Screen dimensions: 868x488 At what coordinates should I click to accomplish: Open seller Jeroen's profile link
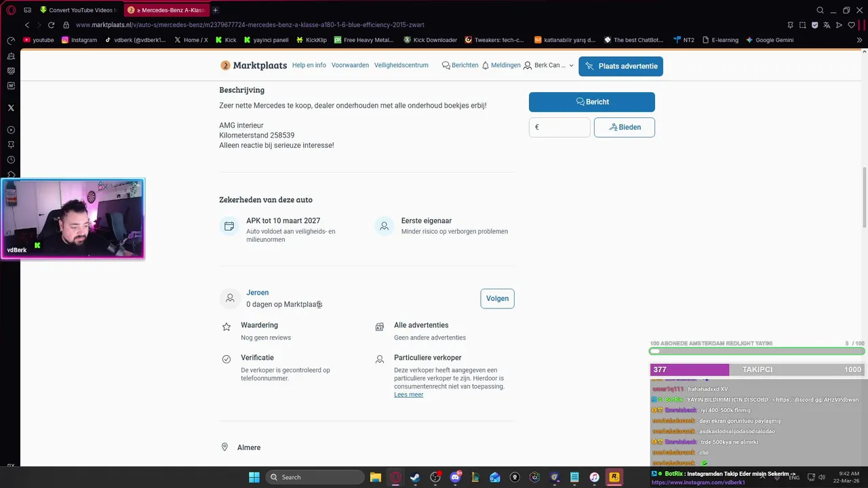click(257, 293)
